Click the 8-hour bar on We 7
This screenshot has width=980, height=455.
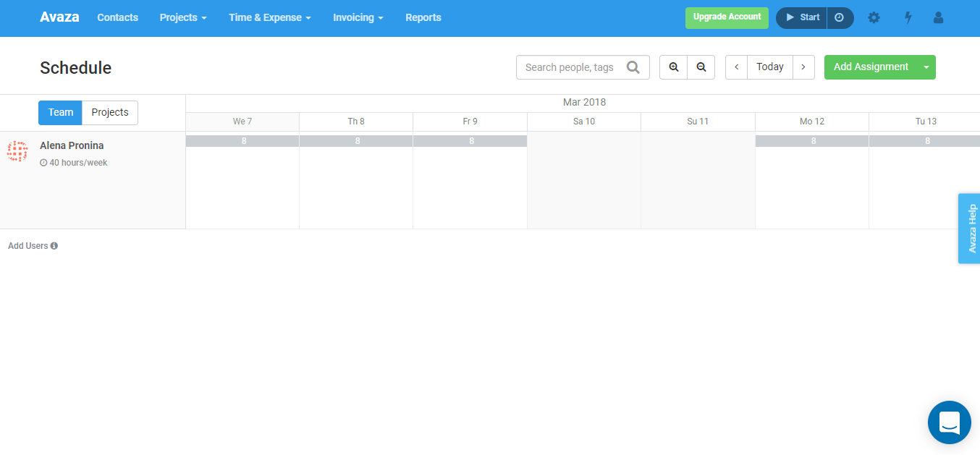[x=242, y=141]
